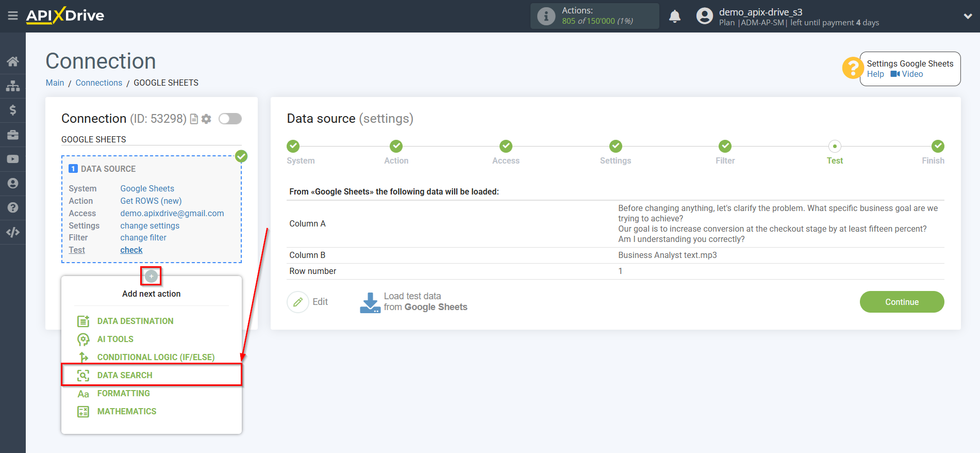Open the help question icon in sidebar
Viewport: 980px width, 453px height.
point(13,207)
